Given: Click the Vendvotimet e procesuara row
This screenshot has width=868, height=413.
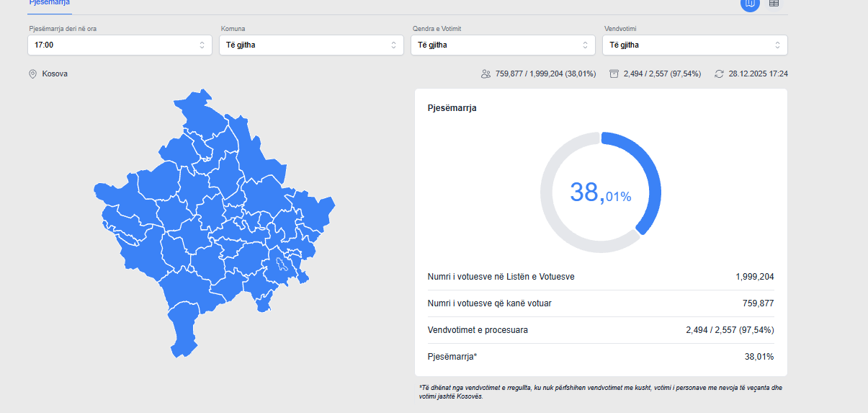Looking at the screenshot, I should [x=600, y=330].
